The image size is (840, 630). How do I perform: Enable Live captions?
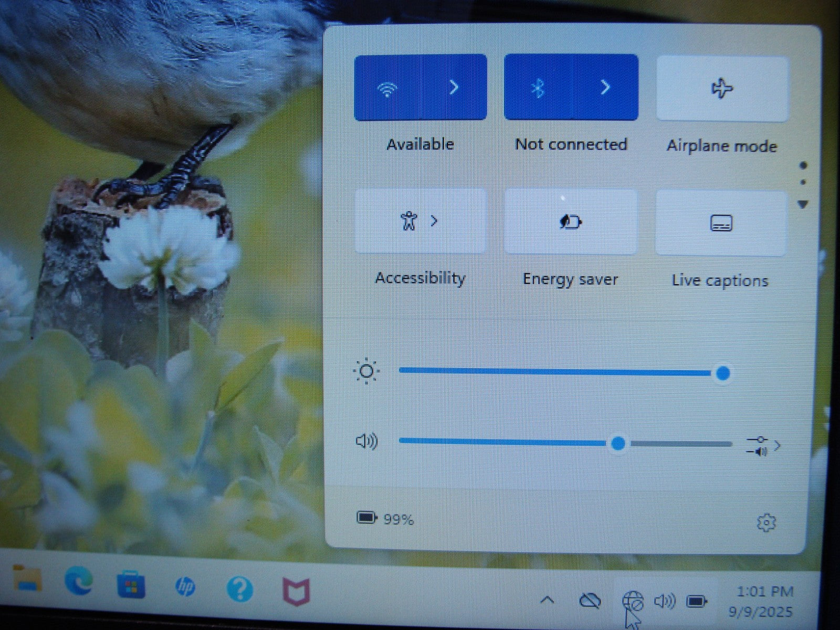click(x=721, y=224)
